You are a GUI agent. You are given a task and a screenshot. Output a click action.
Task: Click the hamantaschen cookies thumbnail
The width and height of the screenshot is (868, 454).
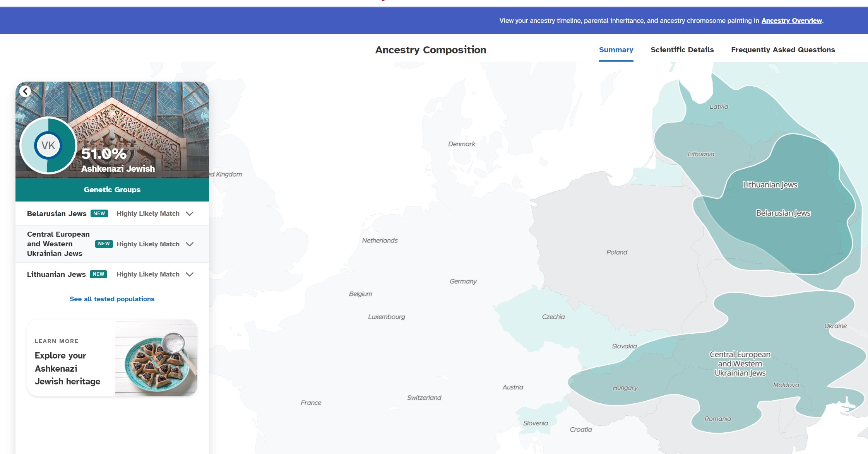pyautogui.click(x=156, y=358)
